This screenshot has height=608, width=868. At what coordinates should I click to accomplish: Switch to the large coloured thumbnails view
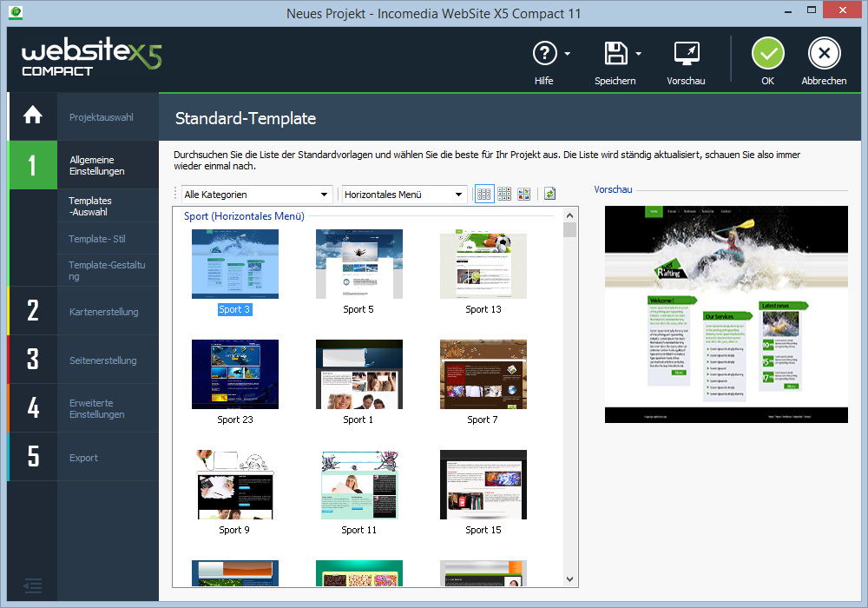pyautogui.click(x=523, y=194)
